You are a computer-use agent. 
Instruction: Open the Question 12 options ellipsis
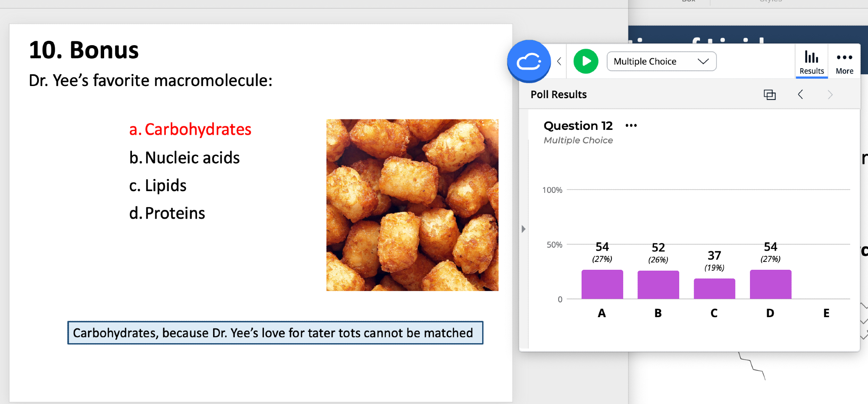point(631,126)
